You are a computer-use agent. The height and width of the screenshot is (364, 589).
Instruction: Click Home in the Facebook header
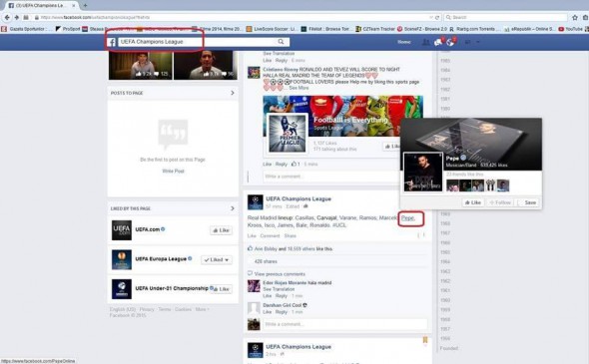point(404,42)
